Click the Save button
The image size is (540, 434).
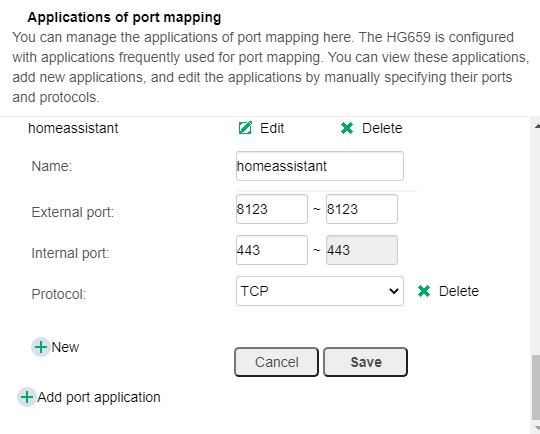365,362
